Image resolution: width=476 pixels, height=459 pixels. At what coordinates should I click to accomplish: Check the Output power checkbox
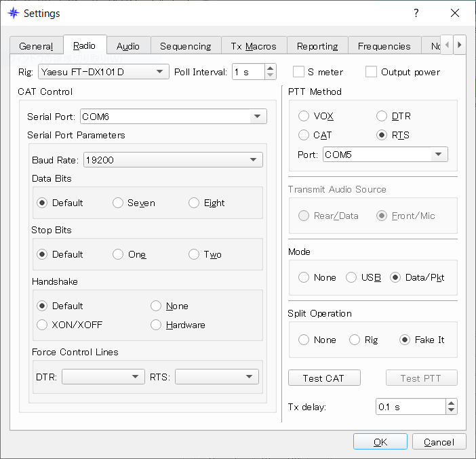point(371,72)
